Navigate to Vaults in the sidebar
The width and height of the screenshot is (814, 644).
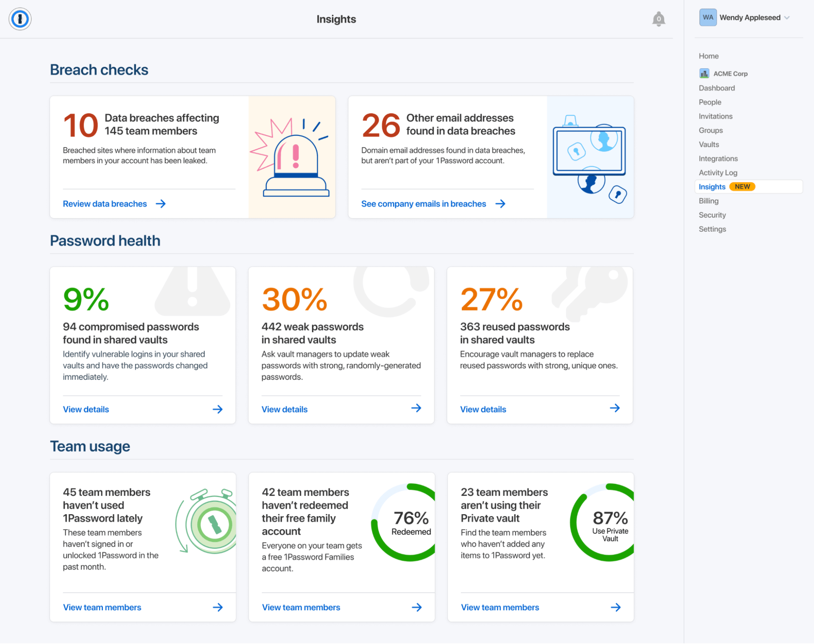tap(709, 144)
